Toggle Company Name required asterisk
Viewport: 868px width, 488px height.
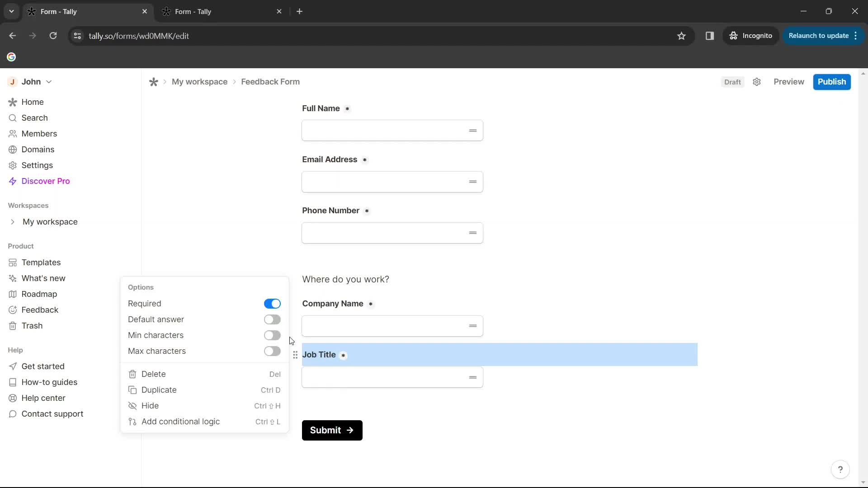371,304
